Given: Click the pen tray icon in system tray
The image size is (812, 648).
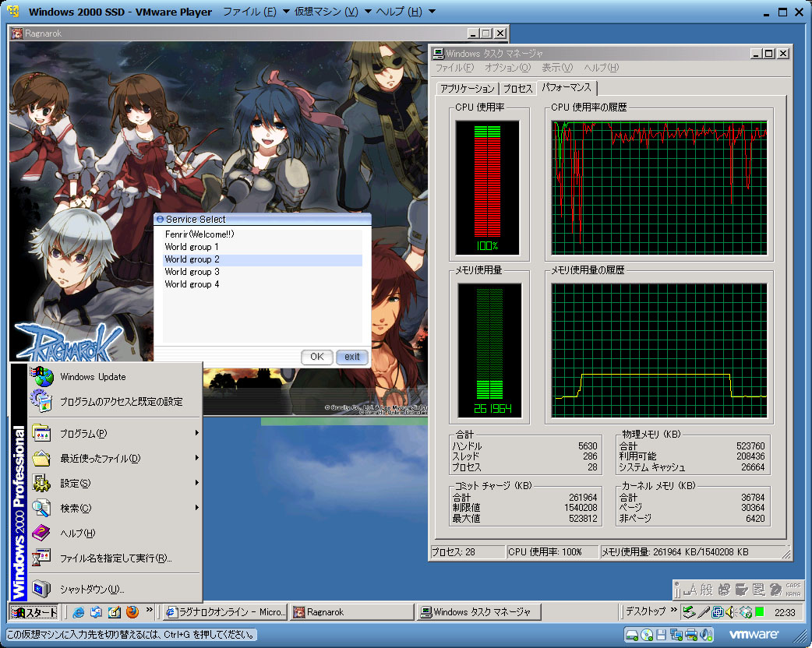Looking at the screenshot, I should pos(703,612).
